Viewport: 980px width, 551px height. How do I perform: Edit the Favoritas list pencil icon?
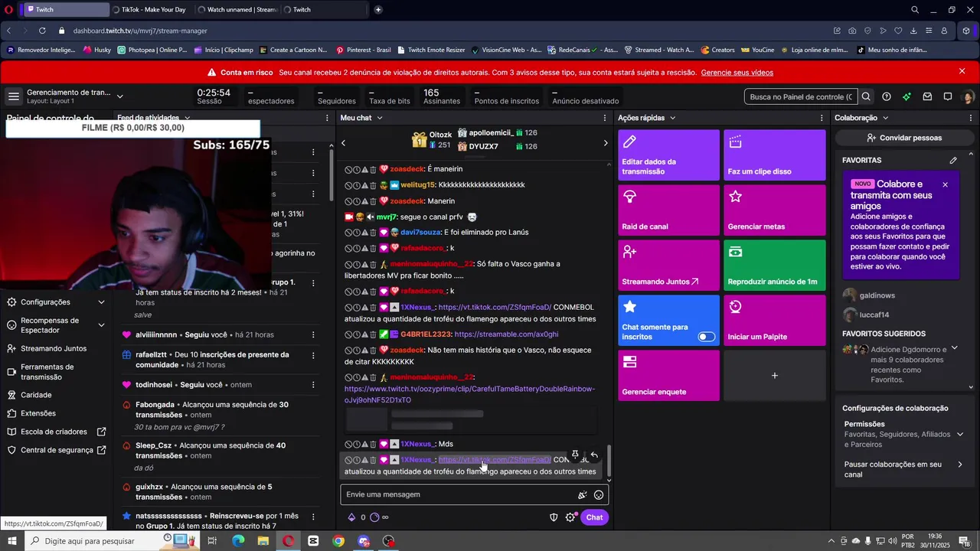pyautogui.click(x=953, y=160)
